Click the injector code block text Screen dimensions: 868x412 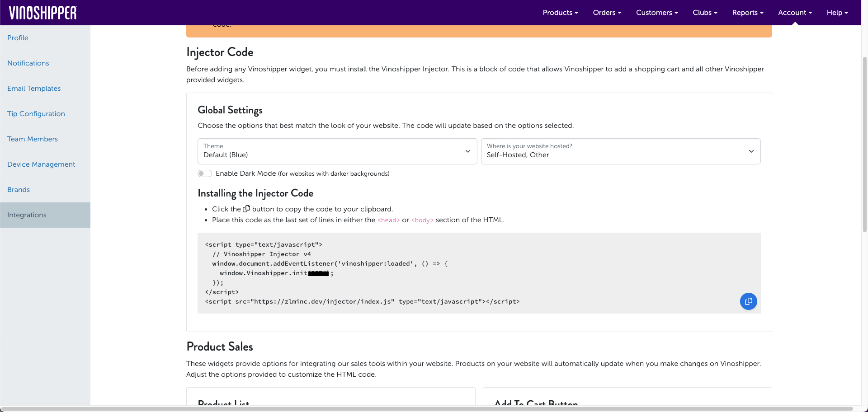[479, 273]
